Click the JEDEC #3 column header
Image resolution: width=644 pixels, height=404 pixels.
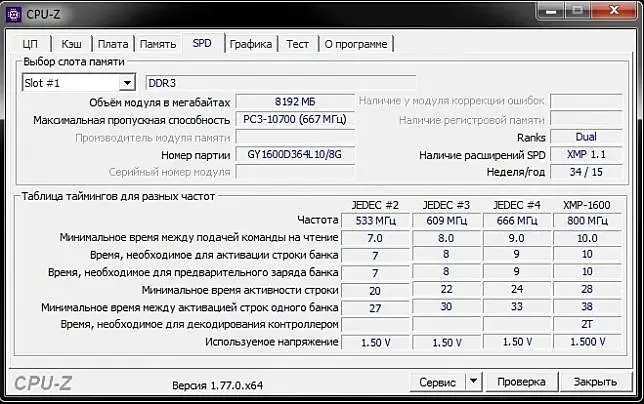[446, 205]
